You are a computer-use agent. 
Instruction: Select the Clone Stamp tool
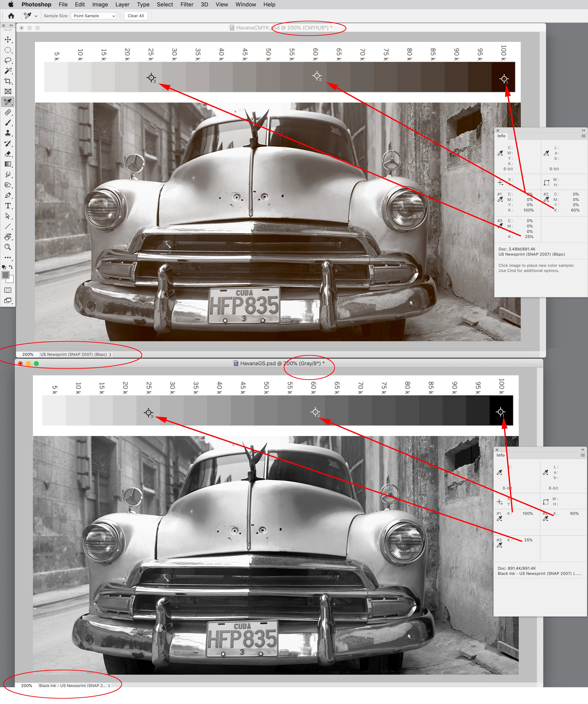pos(8,133)
